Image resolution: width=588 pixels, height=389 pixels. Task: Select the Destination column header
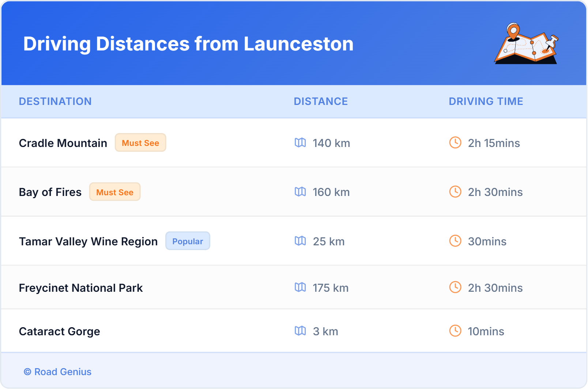tap(55, 101)
